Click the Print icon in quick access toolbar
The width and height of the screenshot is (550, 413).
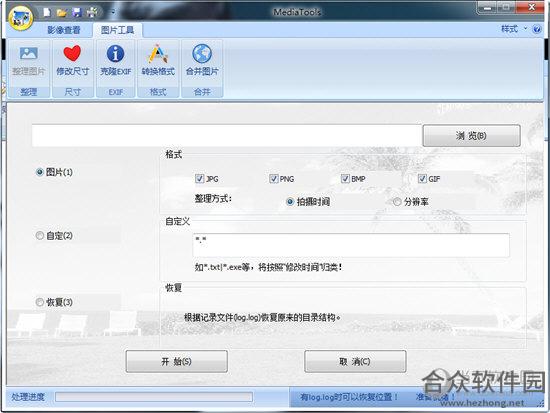click(92, 13)
